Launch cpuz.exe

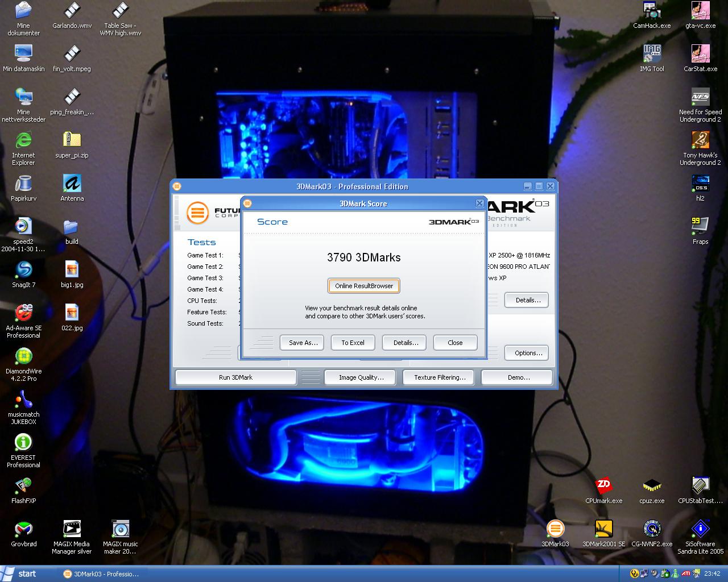652,486
